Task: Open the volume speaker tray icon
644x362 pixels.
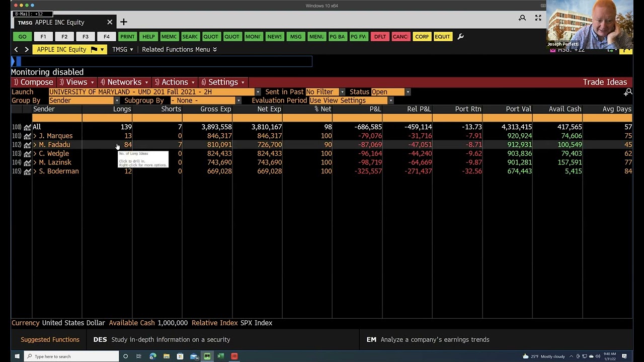Action: coord(598,356)
